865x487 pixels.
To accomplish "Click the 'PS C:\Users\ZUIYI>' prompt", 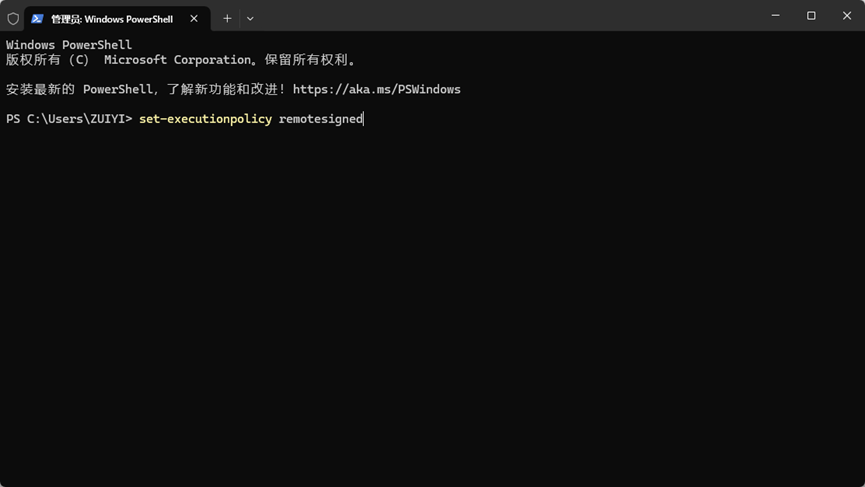I will pyautogui.click(x=69, y=119).
